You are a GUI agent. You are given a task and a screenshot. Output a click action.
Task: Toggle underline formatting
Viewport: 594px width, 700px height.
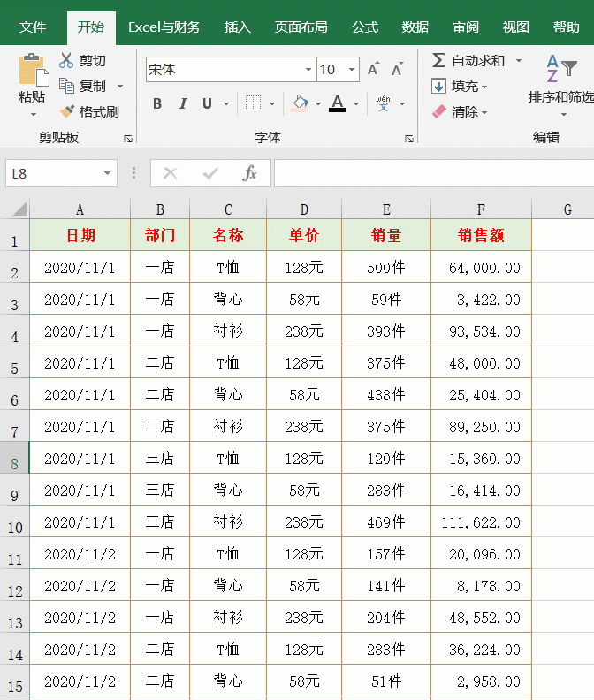(207, 104)
